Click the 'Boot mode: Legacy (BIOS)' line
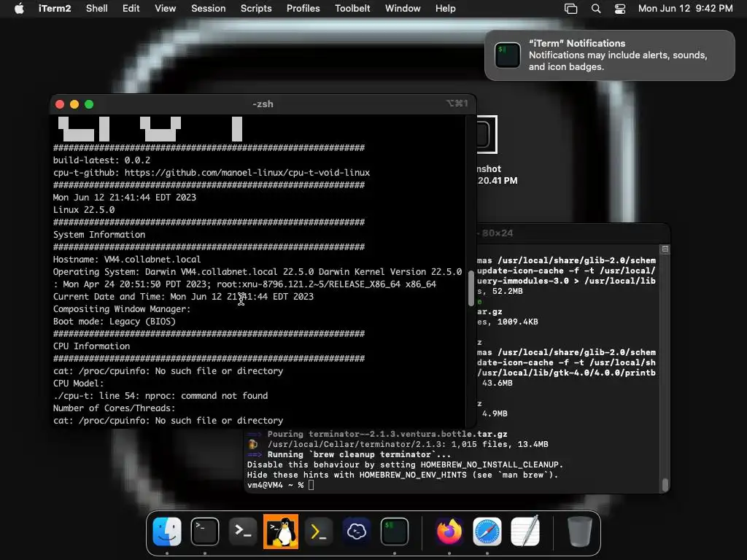The width and height of the screenshot is (747, 560). point(115,322)
